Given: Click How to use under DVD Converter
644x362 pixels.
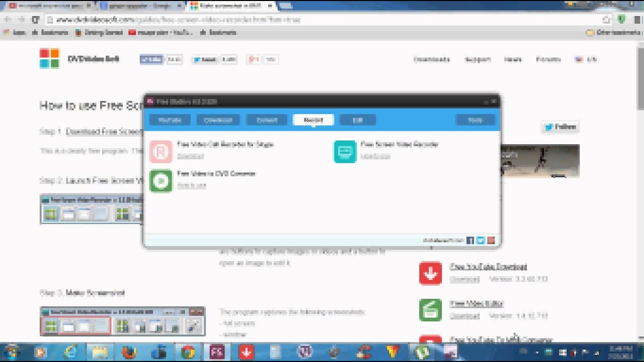Looking at the screenshot, I should (x=191, y=186).
